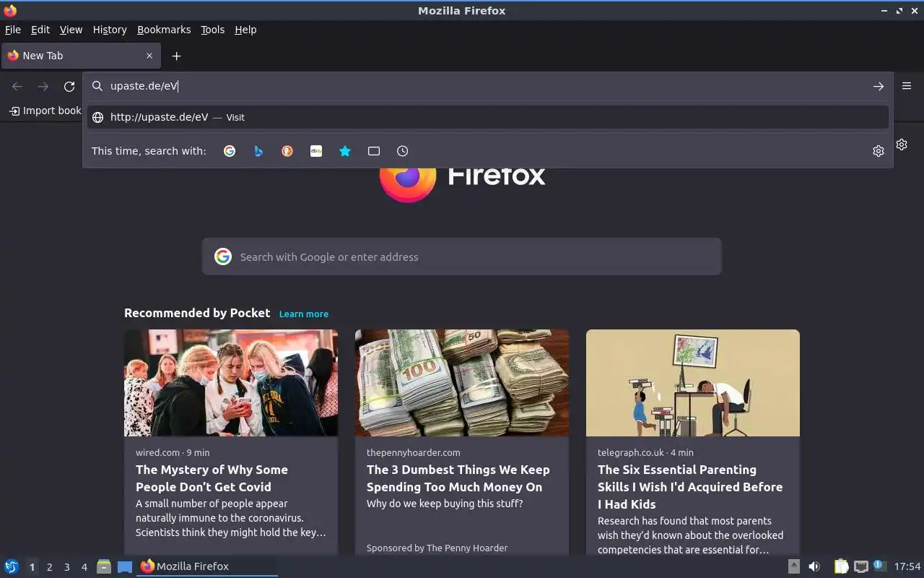This screenshot has height=578, width=924.
Task: Open search settings gear in the URL dropdown
Action: click(878, 151)
